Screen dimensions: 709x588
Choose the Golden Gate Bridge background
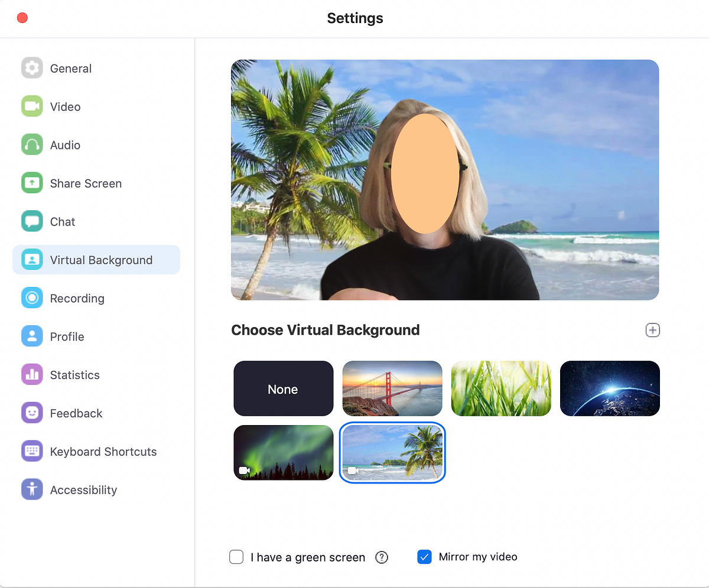pos(392,388)
